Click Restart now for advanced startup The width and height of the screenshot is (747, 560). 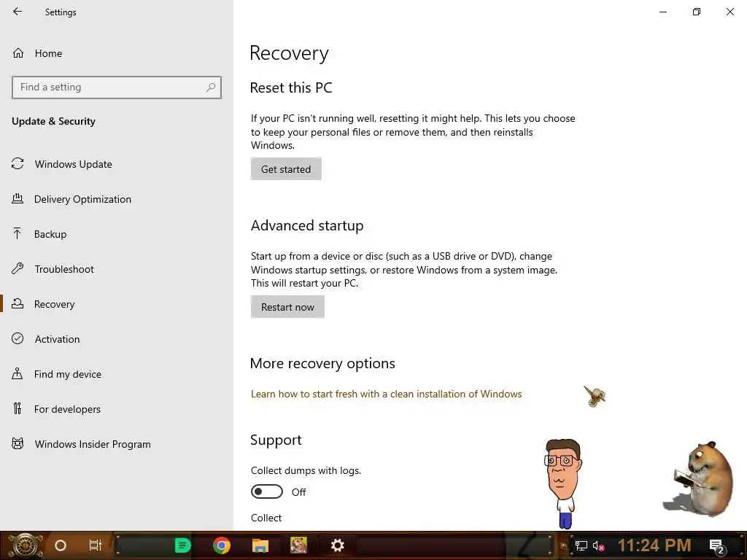click(x=287, y=307)
